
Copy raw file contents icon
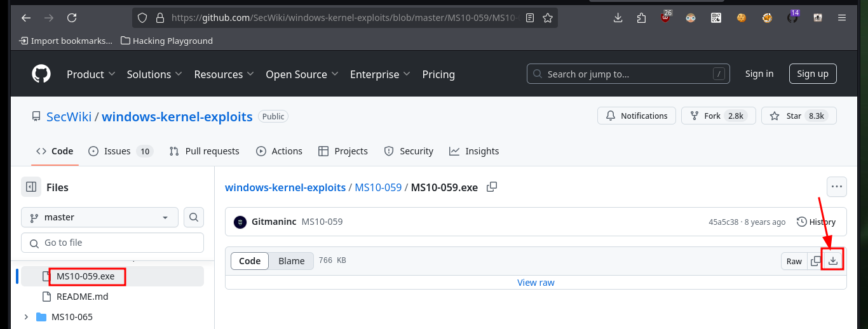pyautogui.click(x=816, y=261)
